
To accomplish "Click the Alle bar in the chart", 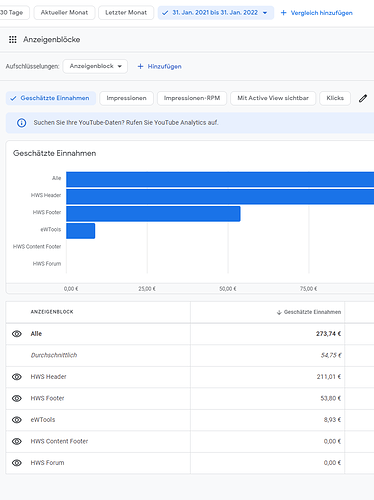I will 220,179.
